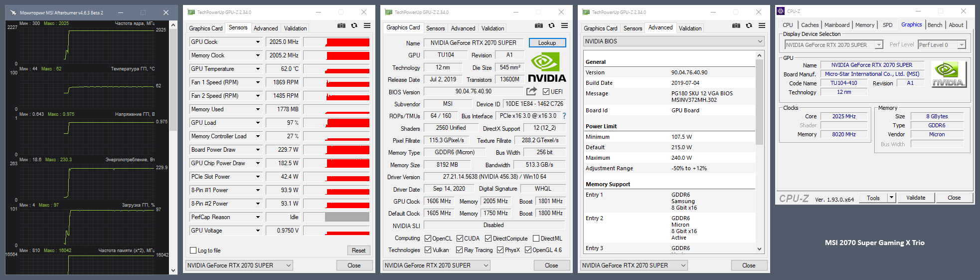Click GPU-Z app icon in Advanced window title
Viewport: 980px width, 280px height.
tap(586, 12)
